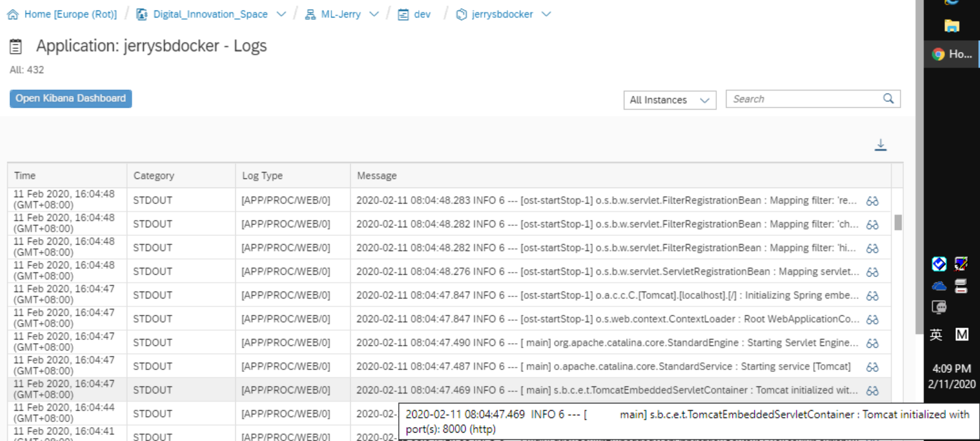Open detail view for 08:04:48.283 log entry
Screen dimensions: 980x441
(872, 201)
